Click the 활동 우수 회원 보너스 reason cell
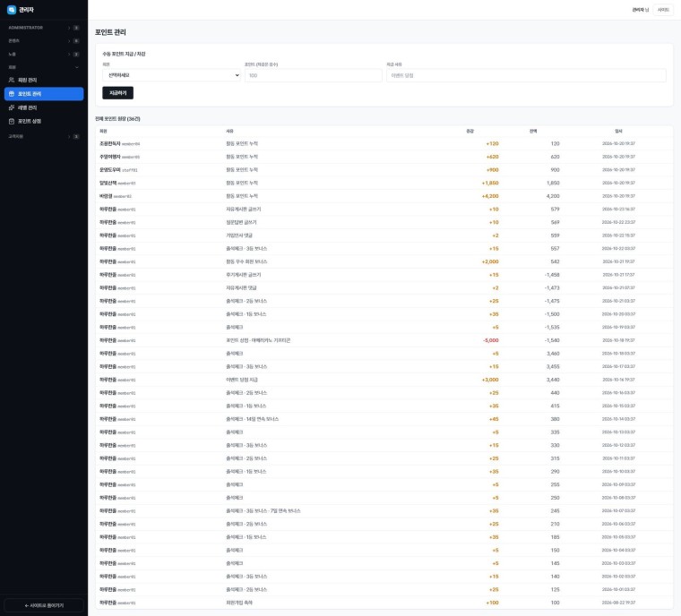 (246, 261)
